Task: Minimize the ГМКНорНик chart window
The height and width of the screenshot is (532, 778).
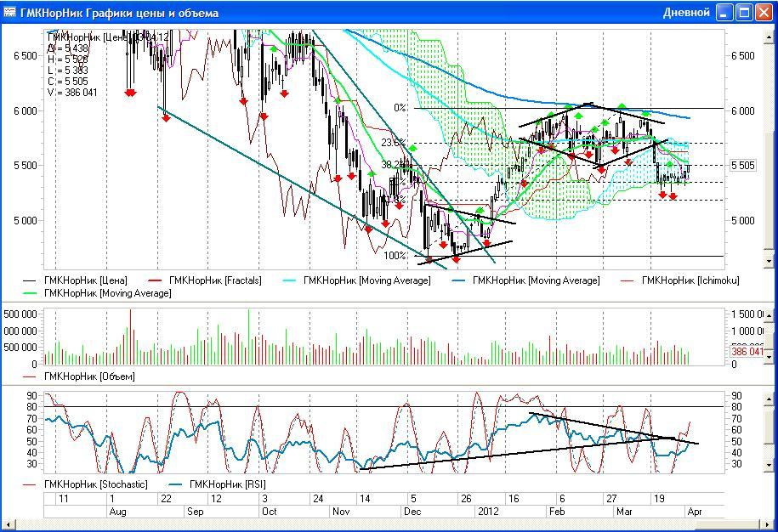Action: click(724, 13)
